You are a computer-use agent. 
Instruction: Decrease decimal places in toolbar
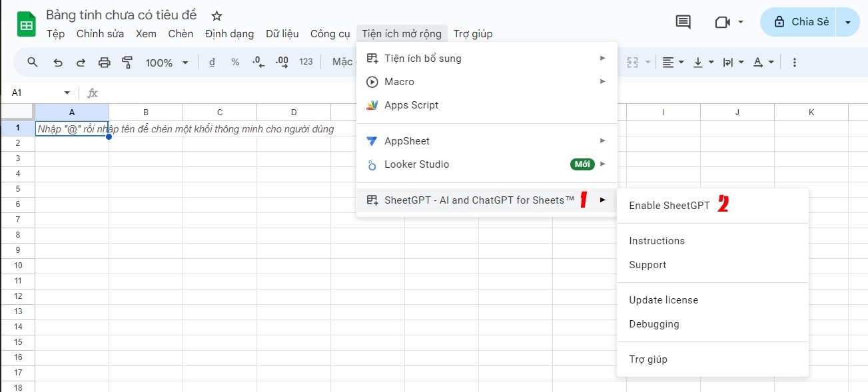tap(257, 62)
